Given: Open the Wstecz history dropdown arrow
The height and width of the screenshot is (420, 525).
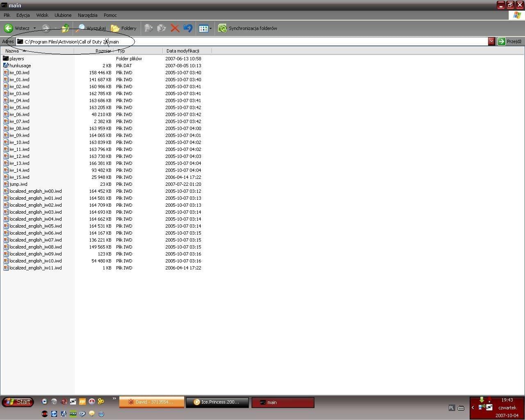Looking at the screenshot, I should tap(34, 28).
